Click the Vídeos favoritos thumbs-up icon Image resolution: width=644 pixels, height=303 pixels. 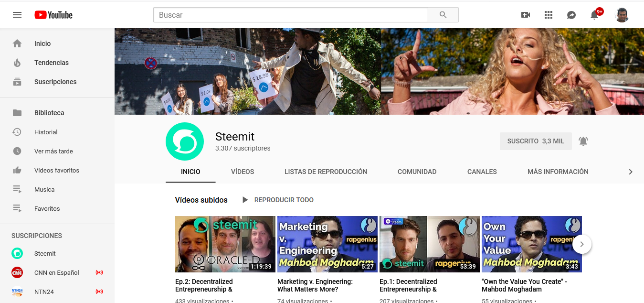point(17,170)
